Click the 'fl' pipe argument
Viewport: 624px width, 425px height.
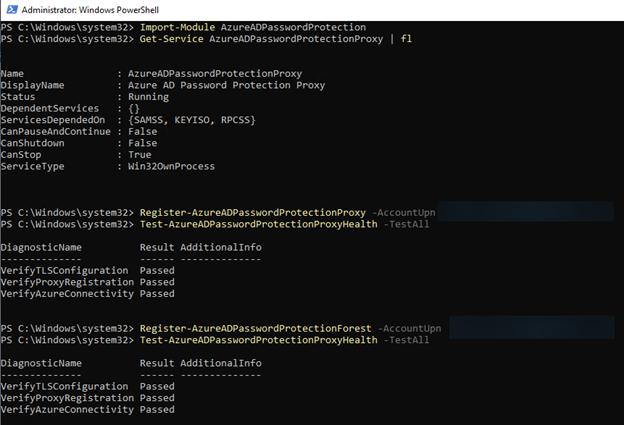click(406, 39)
